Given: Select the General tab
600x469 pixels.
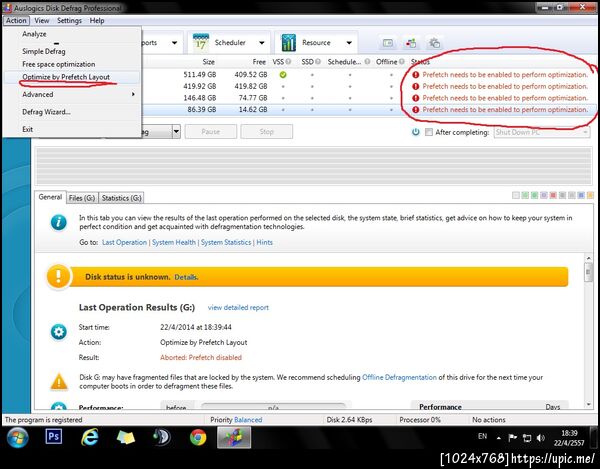Looking at the screenshot, I should (50, 197).
